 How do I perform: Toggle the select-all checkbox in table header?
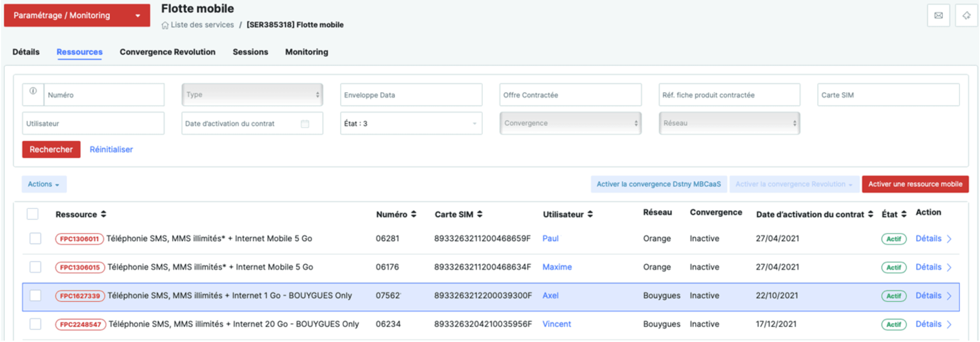33,214
